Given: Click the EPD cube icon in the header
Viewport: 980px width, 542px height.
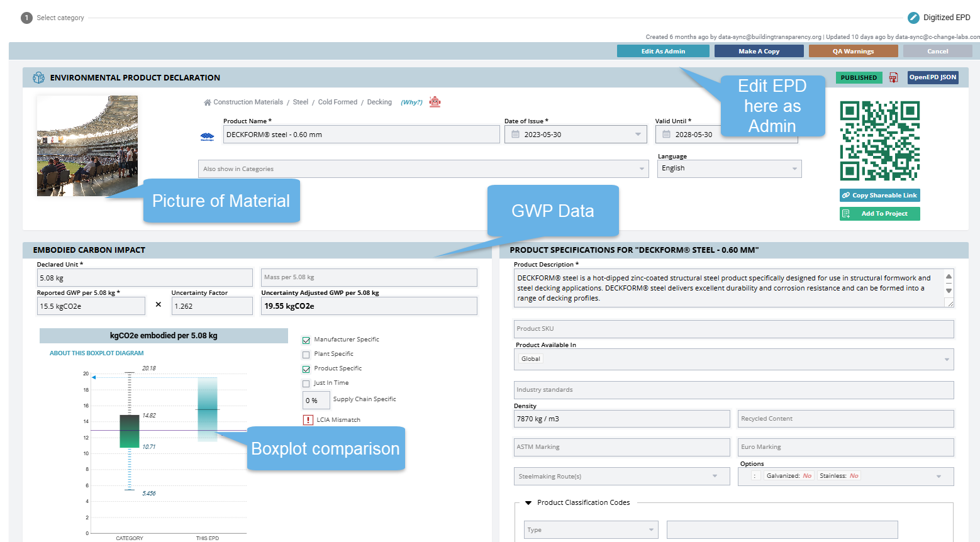Looking at the screenshot, I should pyautogui.click(x=38, y=77).
